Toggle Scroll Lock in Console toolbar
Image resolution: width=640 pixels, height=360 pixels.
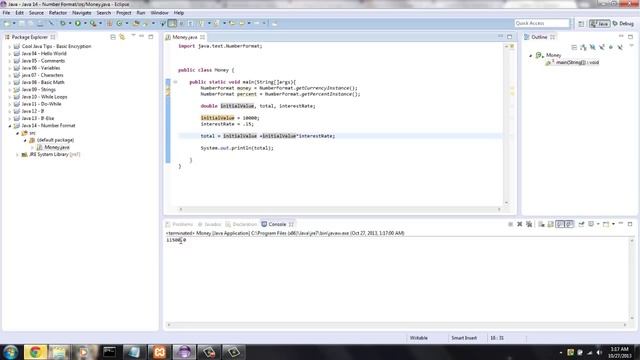pyautogui.click(x=551, y=224)
